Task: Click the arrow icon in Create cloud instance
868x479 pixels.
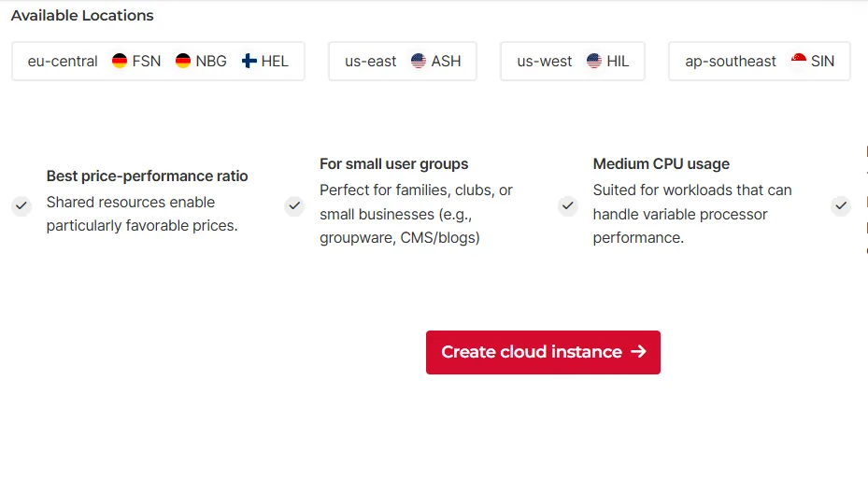Action: point(638,351)
